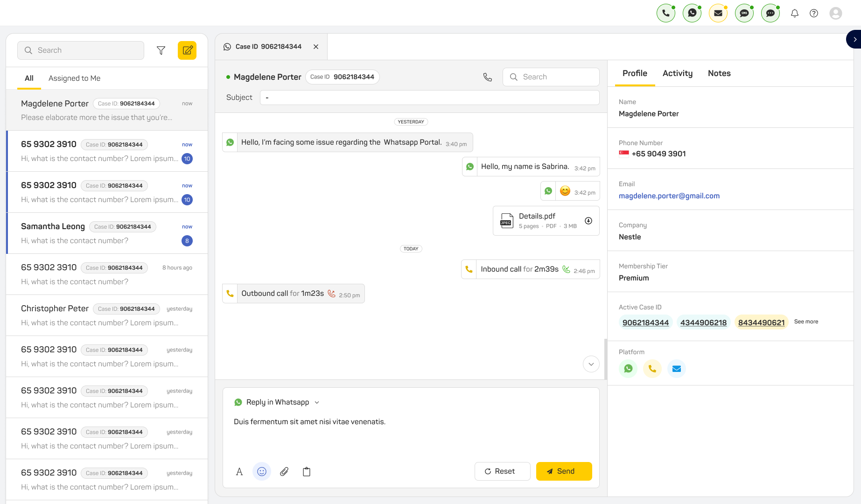This screenshot has width=861, height=504.
Task: Click into the Subject input field
Action: [429, 98]
